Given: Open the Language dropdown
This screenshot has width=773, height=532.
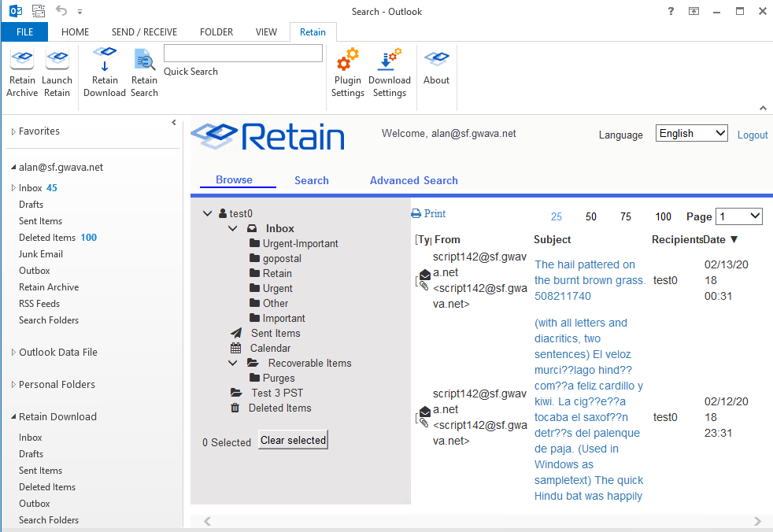Looking at the screenshot, I should (691, 134).
